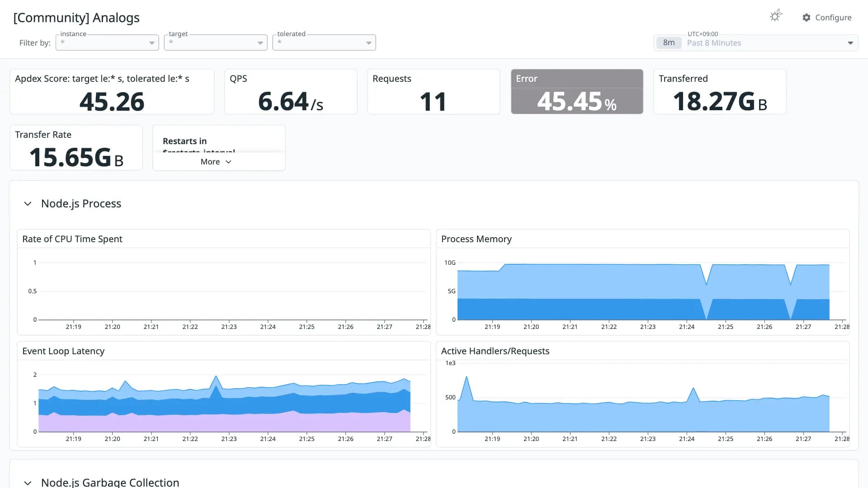Screen dimensions: 868x488
Task: Collapse the Node.js Process section chevron
Action: click(28, 204)
